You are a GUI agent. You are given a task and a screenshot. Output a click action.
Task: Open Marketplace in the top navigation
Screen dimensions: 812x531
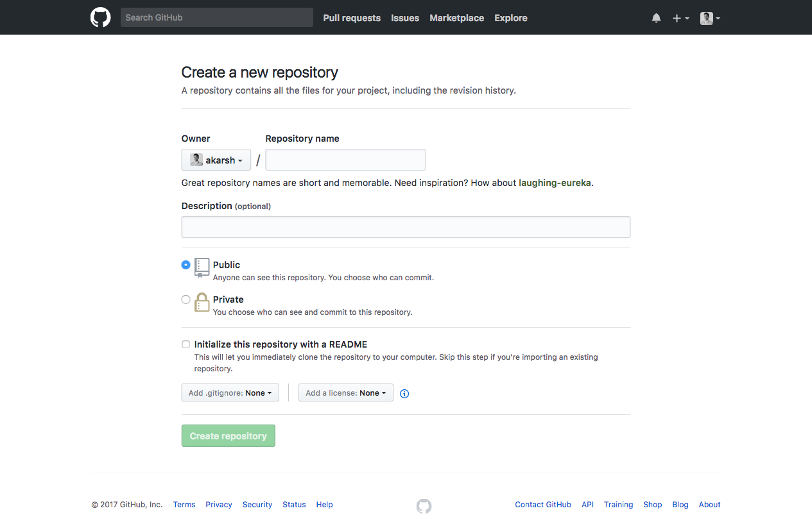[x=457, y=18]
